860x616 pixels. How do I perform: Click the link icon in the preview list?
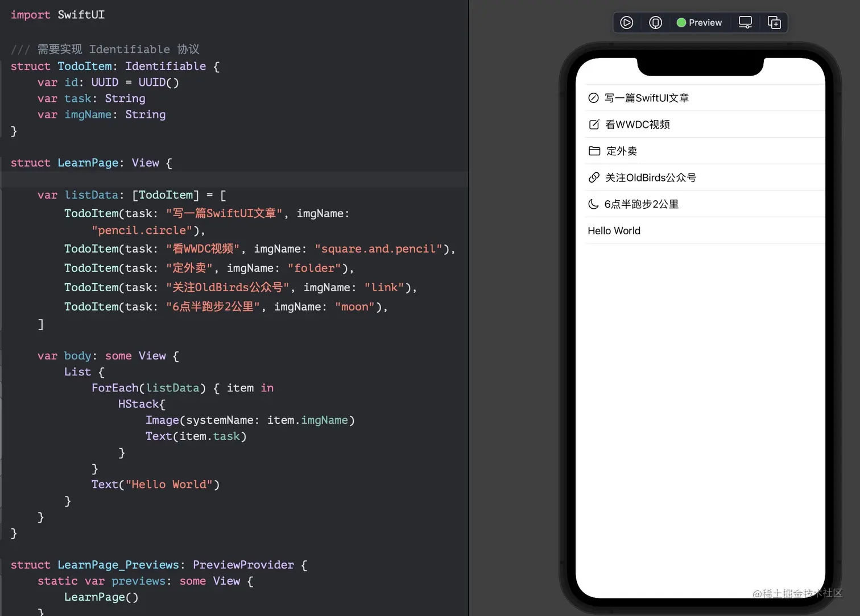594,177
